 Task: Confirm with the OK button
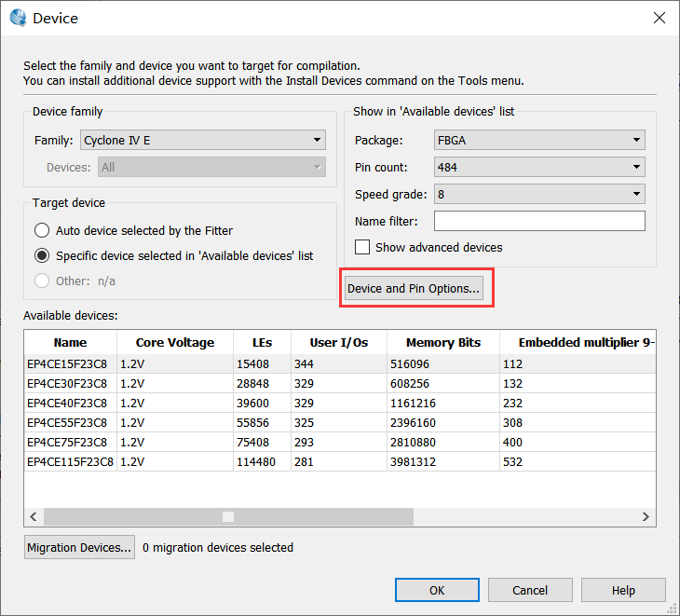437,590
